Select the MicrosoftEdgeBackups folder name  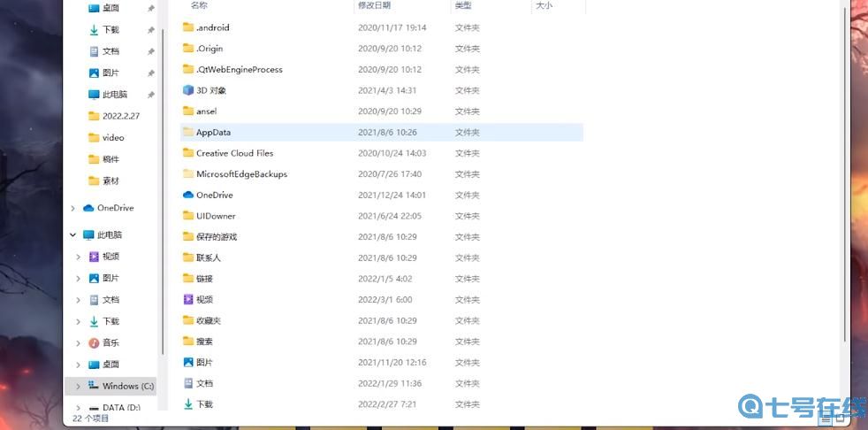(x=241, y=174)
